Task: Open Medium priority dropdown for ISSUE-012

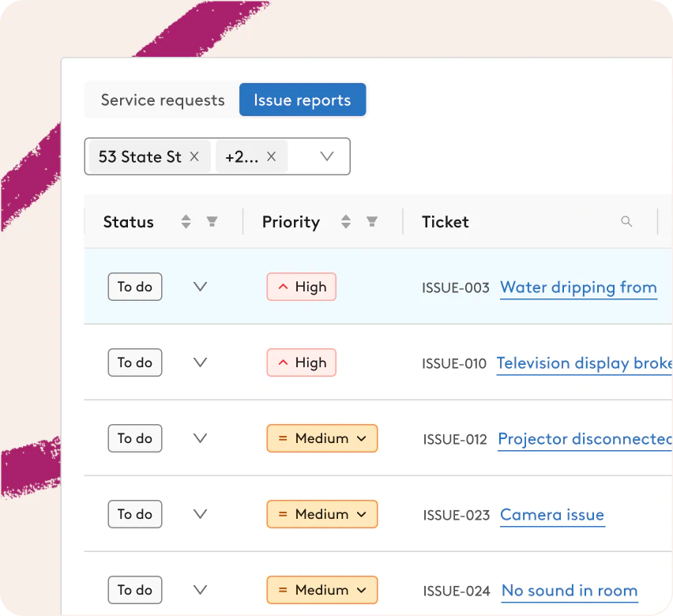Action: 322,438
